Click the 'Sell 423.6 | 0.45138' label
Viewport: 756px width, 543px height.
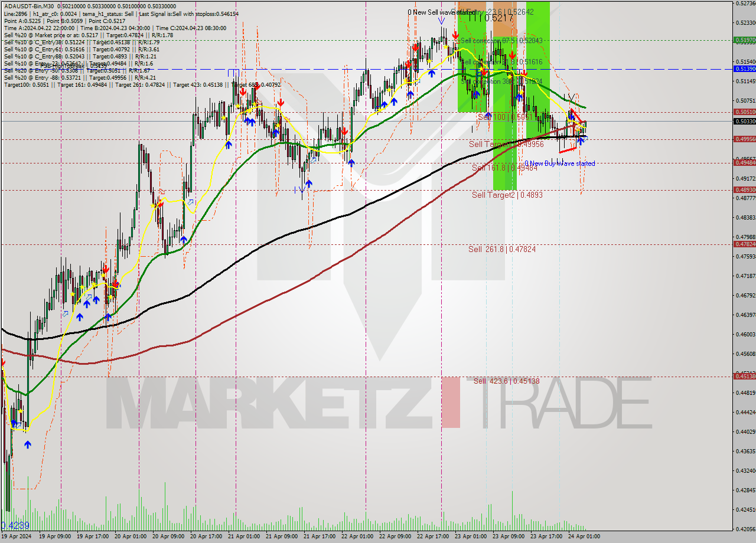tap(506, 381)
